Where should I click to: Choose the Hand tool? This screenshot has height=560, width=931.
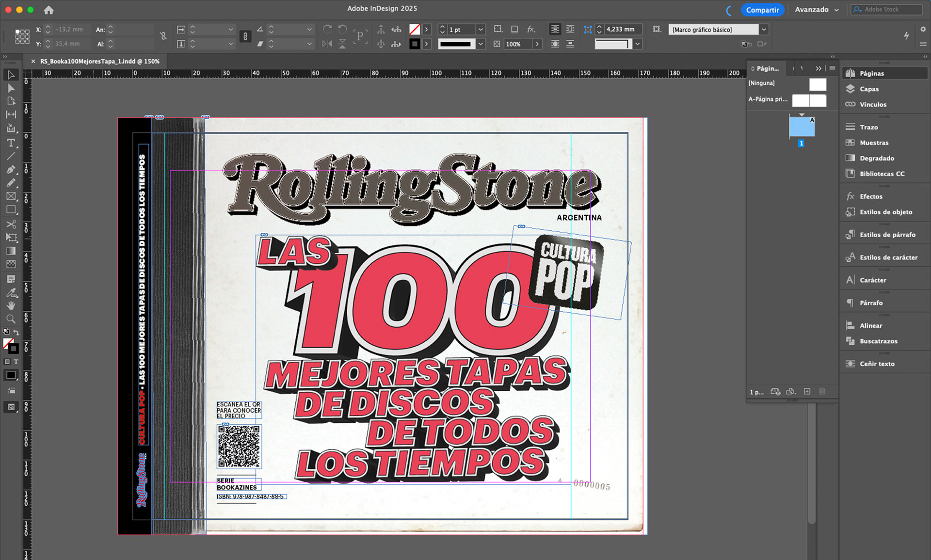pyautogui.click(x=11, y=305)
